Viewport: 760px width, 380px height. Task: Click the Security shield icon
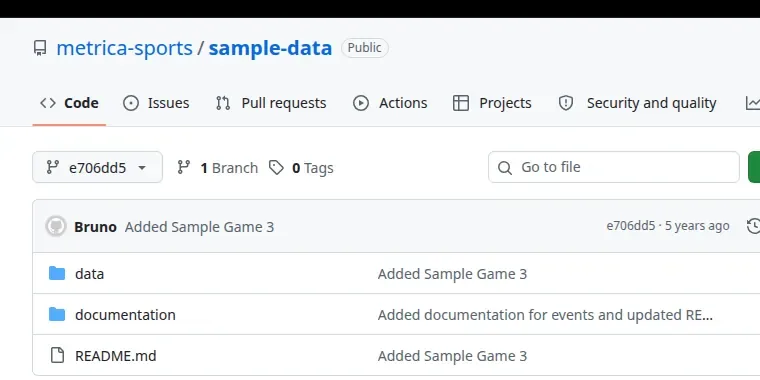[566, 103]
